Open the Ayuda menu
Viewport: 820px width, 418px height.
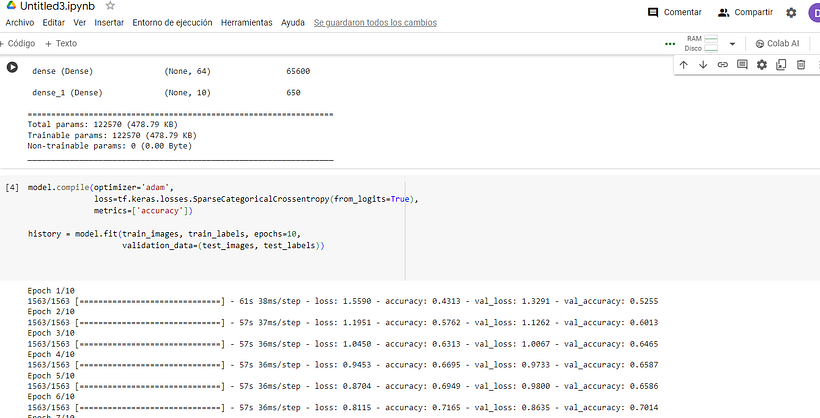pyautogui.click(x=293, y=22)
